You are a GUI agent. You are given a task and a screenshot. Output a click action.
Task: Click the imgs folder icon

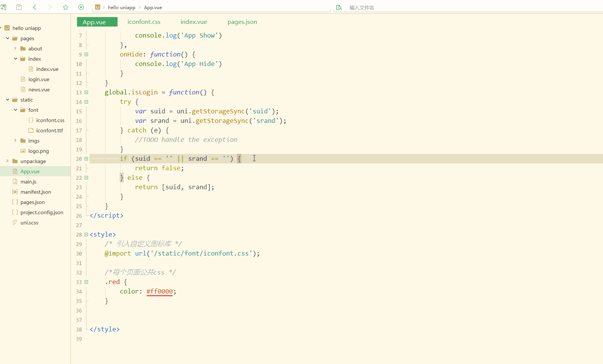(x=23, y=141)
